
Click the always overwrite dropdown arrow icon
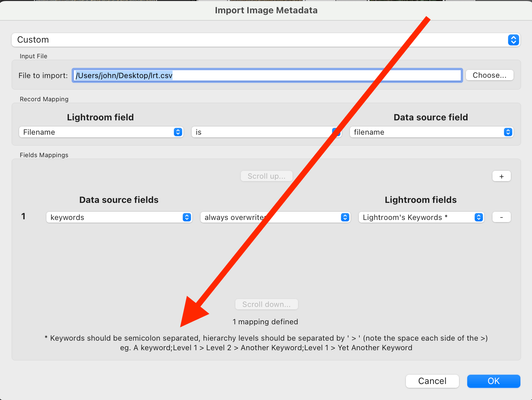pyautogui.click(x=345, y=217)
